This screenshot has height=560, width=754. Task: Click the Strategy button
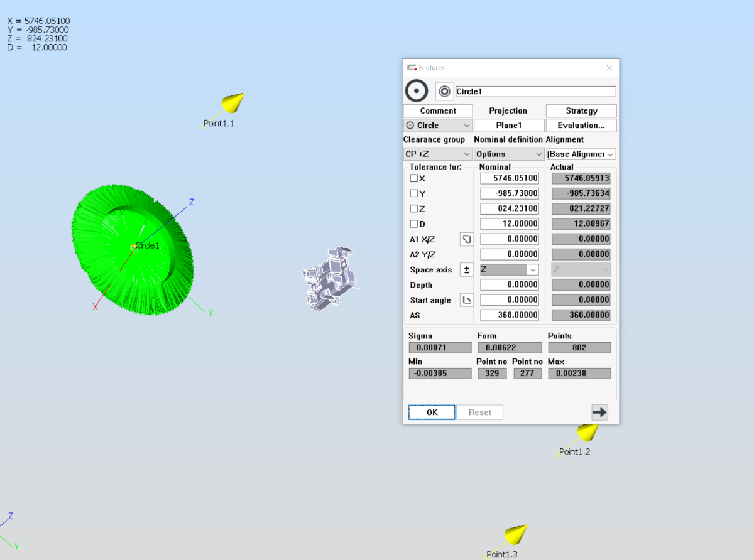581,110
